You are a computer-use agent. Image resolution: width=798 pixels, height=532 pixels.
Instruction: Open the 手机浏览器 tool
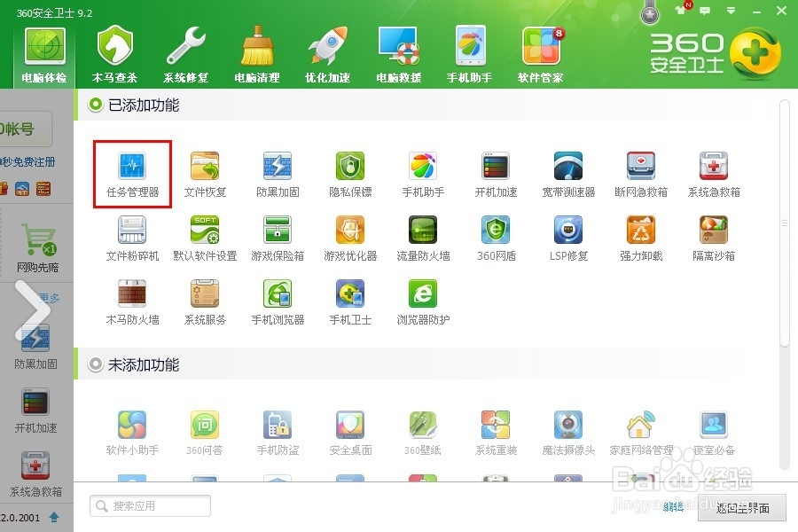(278, 302)
